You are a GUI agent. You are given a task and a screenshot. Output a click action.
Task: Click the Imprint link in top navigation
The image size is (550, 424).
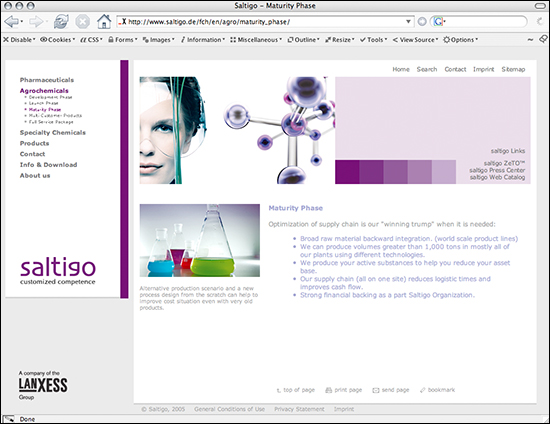click(x=483, y=69)
